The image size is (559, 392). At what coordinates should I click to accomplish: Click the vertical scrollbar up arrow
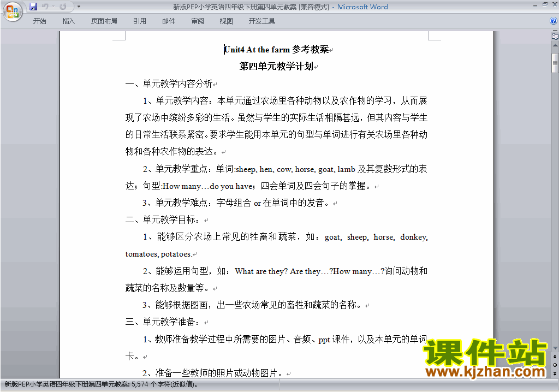click(x=555, y=45)
